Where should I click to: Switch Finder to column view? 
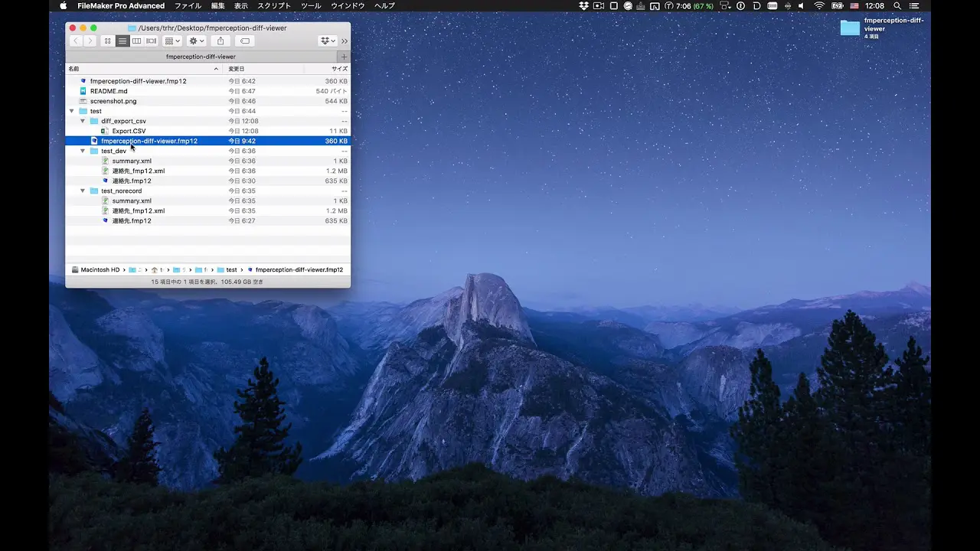pyautogui.click(x=136, y=41)
